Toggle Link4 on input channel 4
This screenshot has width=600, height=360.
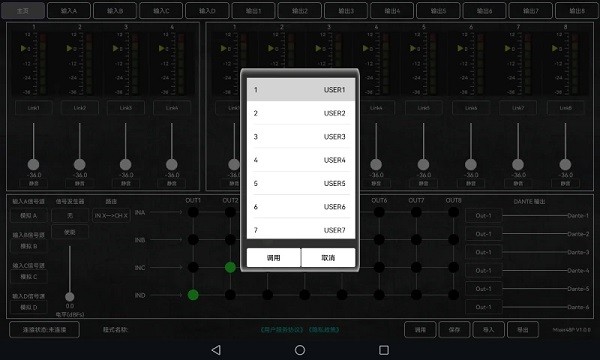[172, 108]
